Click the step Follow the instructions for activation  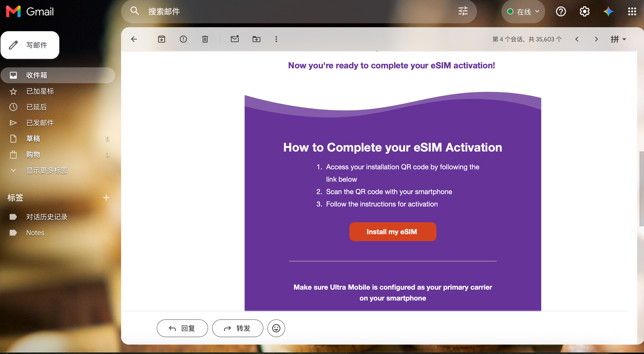[382, 204]
